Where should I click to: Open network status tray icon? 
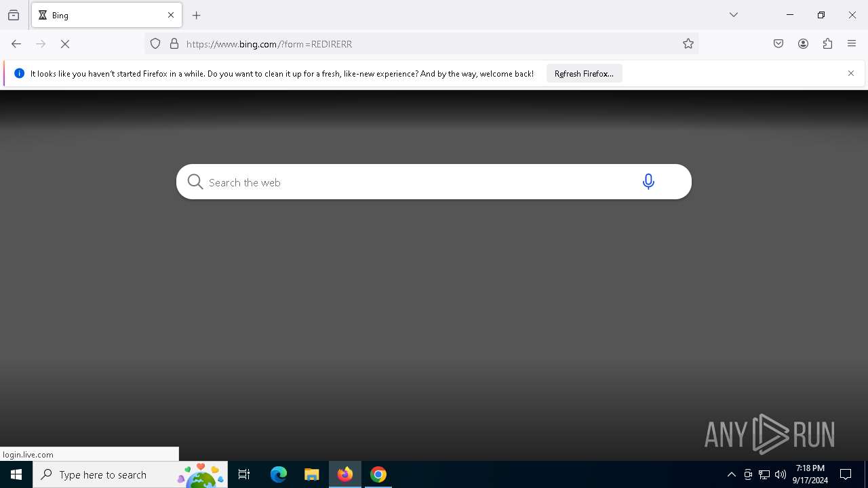tap(764, 474)
